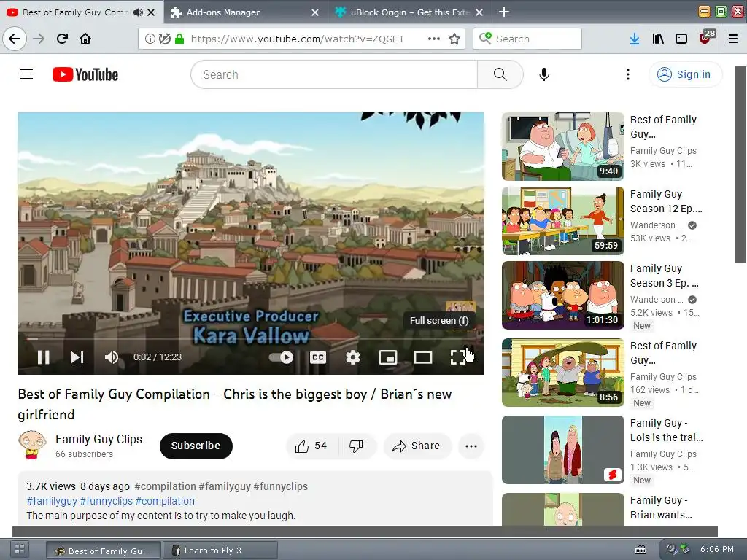
Task: Click the taskbar clock 6:06 PM
Action: click(717, 549)
